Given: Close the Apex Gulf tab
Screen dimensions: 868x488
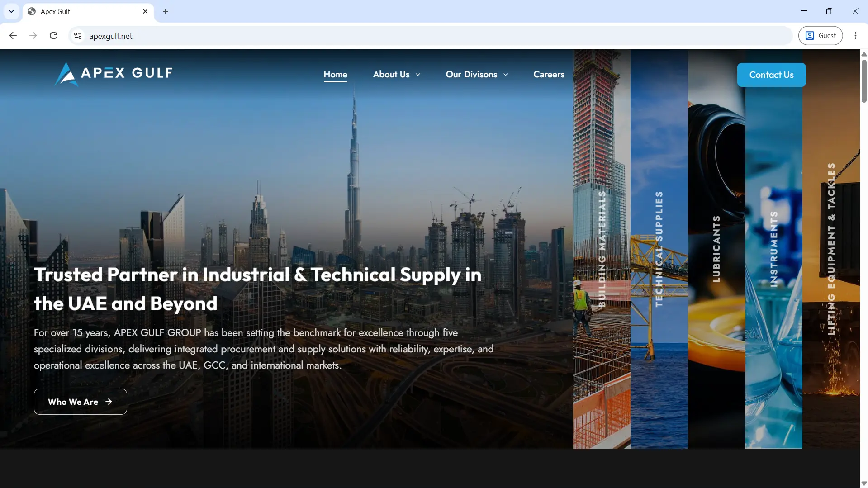Looking at the screenshot, I should [145, 11].
